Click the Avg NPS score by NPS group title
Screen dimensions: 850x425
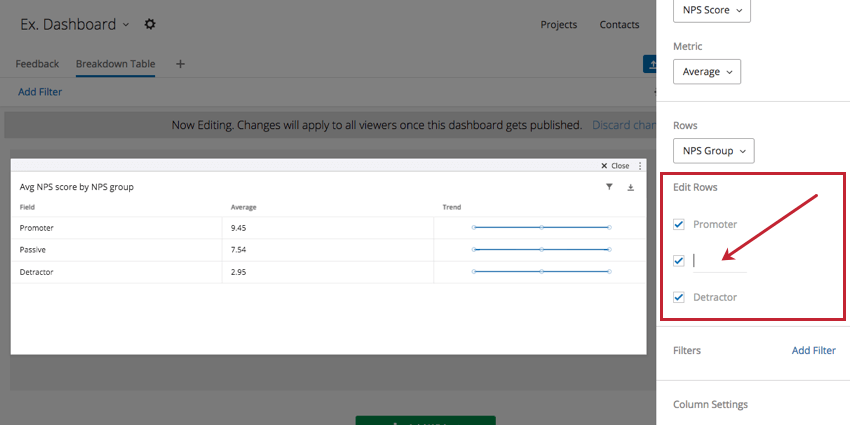pos(76,187)
